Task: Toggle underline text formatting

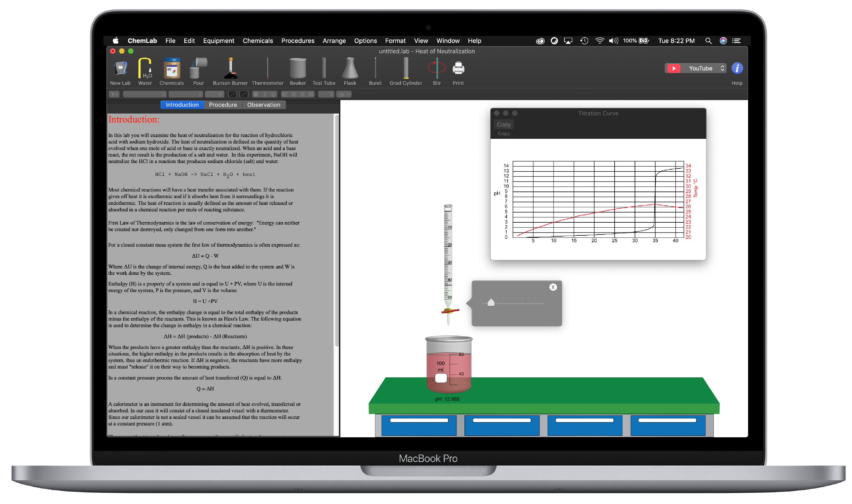Action: click(274, 94)
